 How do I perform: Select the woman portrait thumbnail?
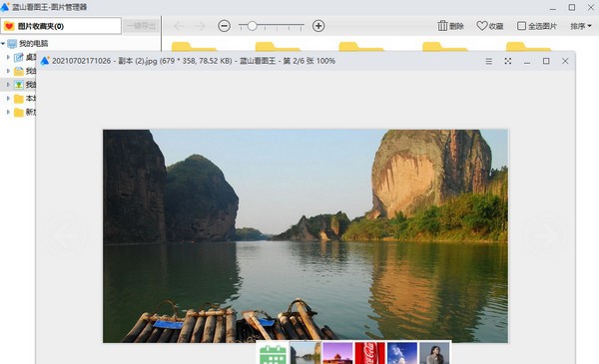(434, 353)
